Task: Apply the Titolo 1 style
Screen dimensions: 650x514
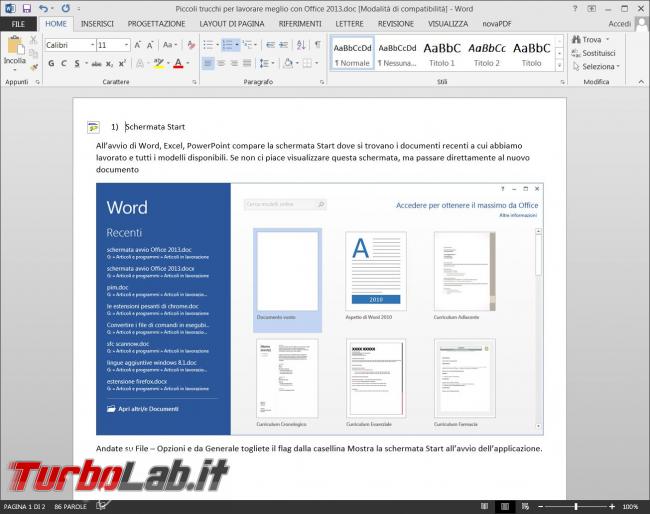Action: click(442, 54)
